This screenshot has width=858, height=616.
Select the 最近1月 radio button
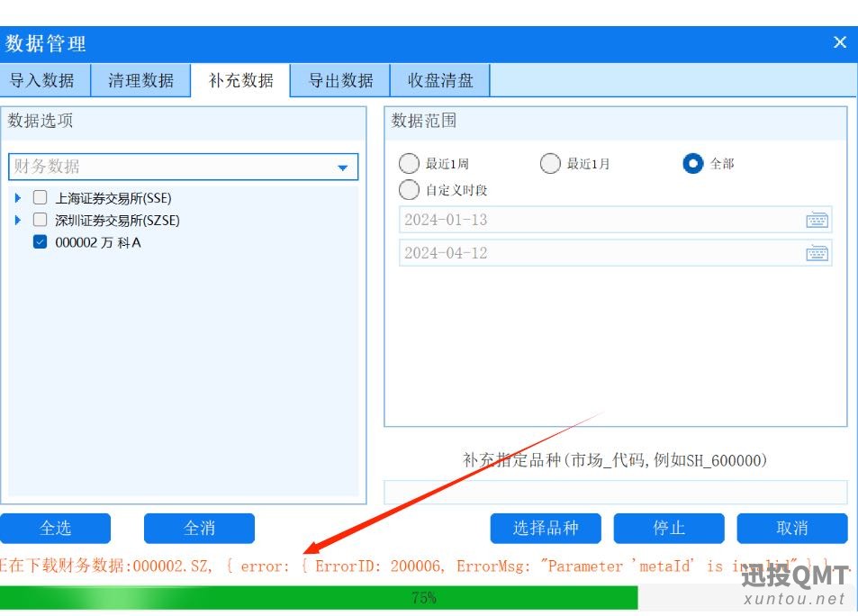coord(550,163)
